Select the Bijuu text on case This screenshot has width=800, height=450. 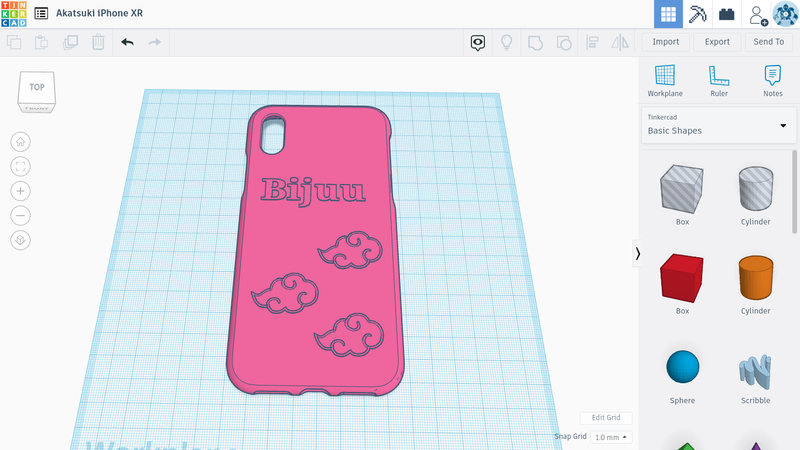point(313,191)
